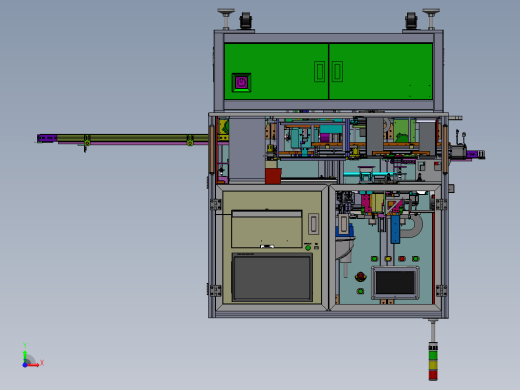Click the blue origin point of the triad
520x390 pixels.
25,365
